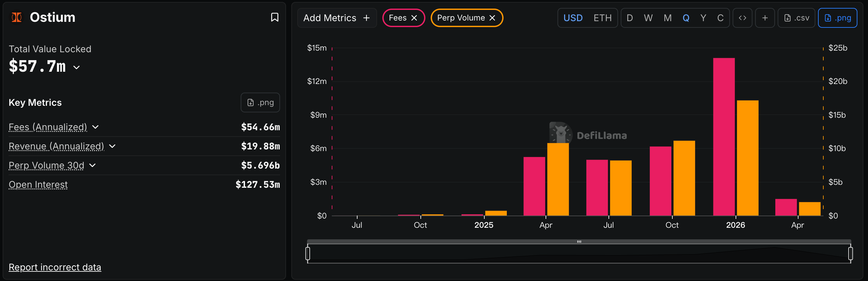Switch currency to ETH
Screen dimensions: 868x281
click(x=603, y=18)
